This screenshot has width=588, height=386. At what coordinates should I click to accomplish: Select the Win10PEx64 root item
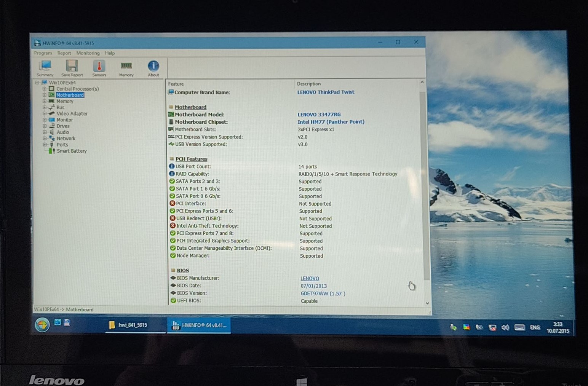[62, 82]
